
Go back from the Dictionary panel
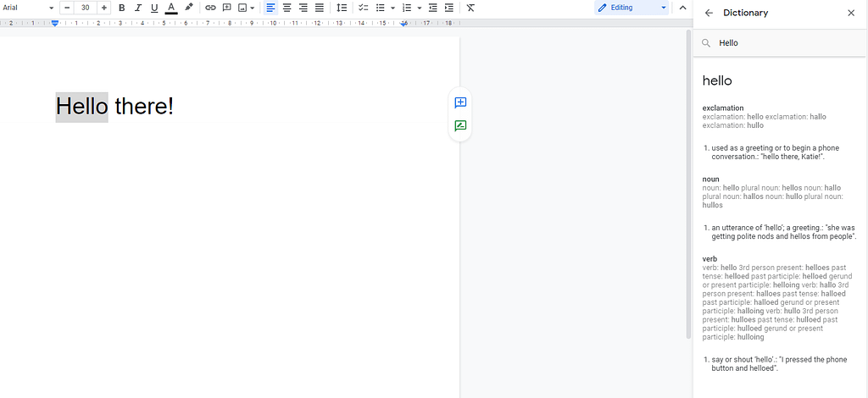(709, 13)
